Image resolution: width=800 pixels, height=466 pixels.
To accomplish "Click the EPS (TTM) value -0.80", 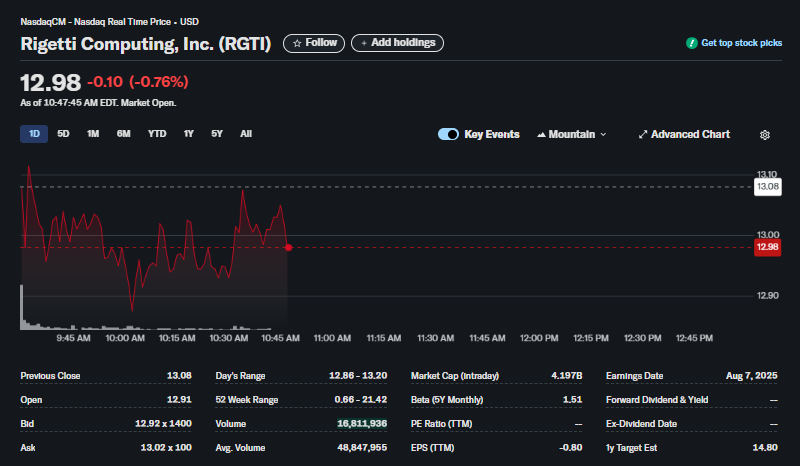I will click(570, 448).
